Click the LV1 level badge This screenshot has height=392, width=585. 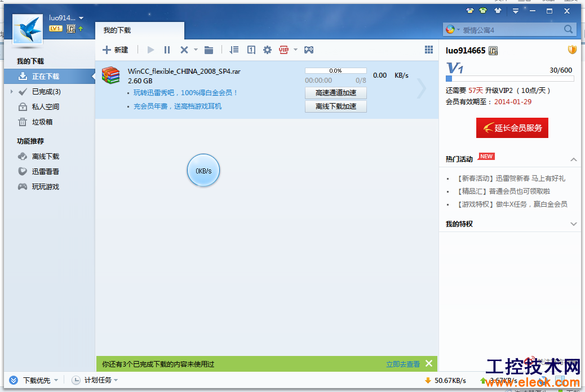click(56, 29)
